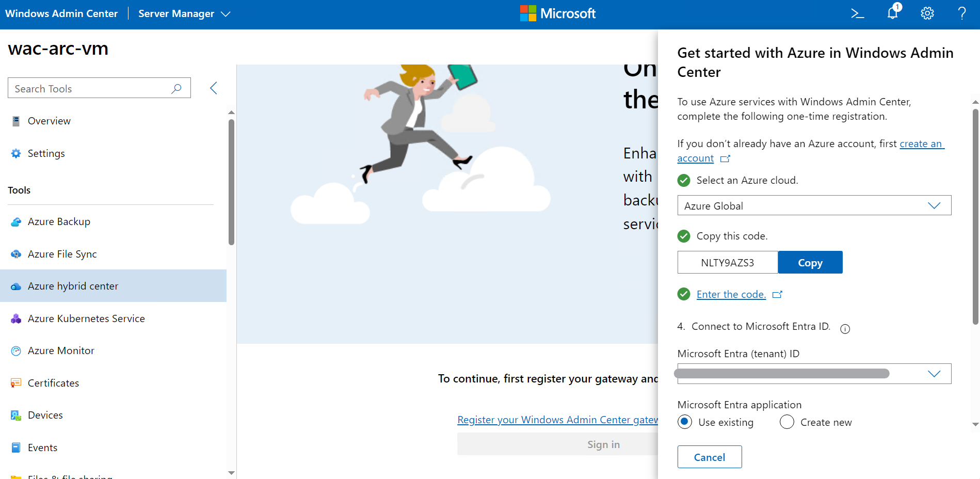Select the Use existing radio button
Viewport: 980px width, 479px height.
coord(685,422)
